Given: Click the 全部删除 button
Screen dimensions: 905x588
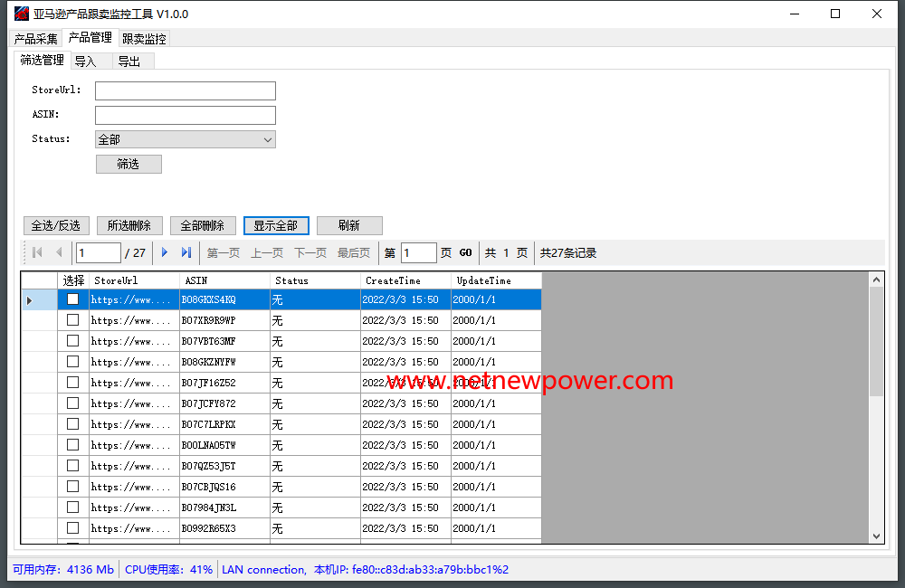Looking at the screenshot, I should [203, 225].
